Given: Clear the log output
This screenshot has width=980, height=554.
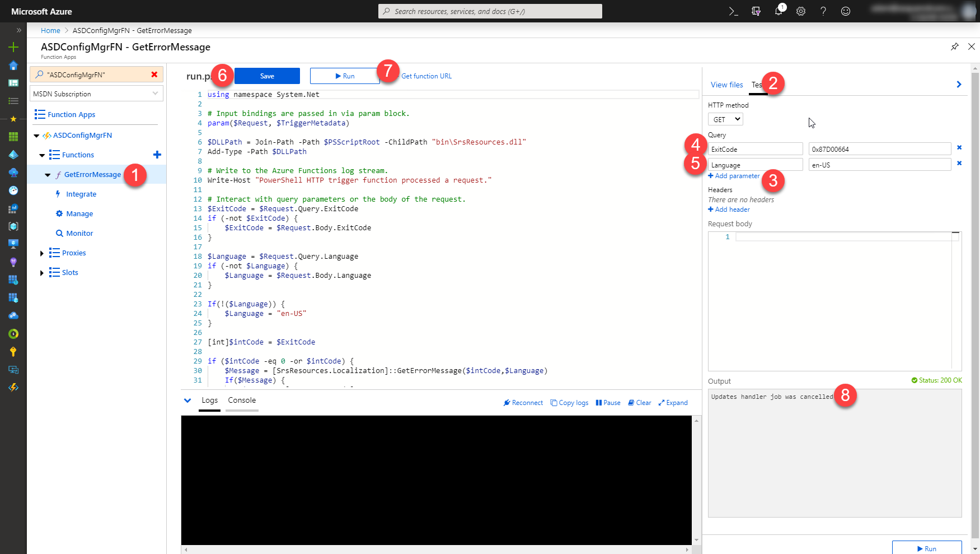Looking at the screenshot, I should click(x=640, y=403).
